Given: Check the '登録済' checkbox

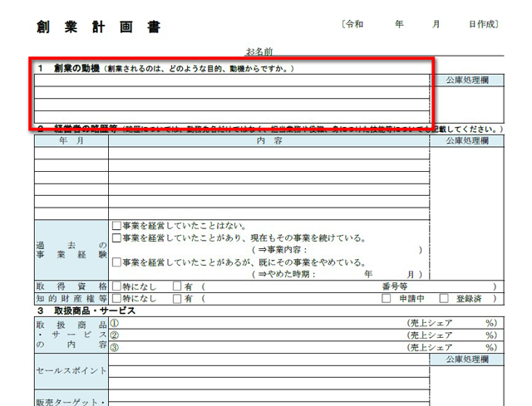Looking at the screenshot, I should pos(444,298).
